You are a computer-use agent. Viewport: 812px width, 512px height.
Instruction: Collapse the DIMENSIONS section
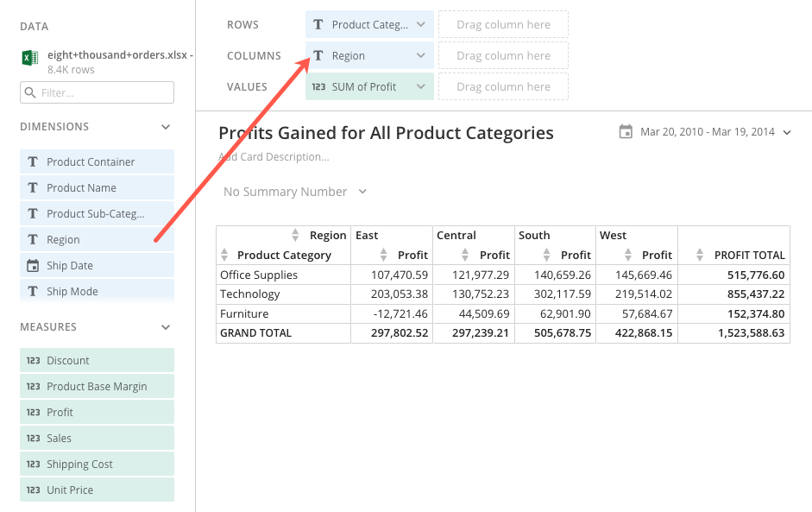(165, 126)
